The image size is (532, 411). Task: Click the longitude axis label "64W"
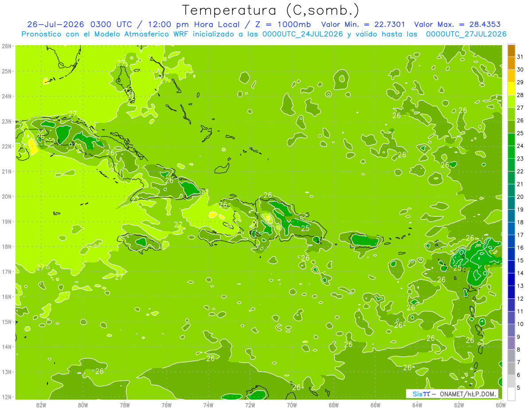[417, 405]
